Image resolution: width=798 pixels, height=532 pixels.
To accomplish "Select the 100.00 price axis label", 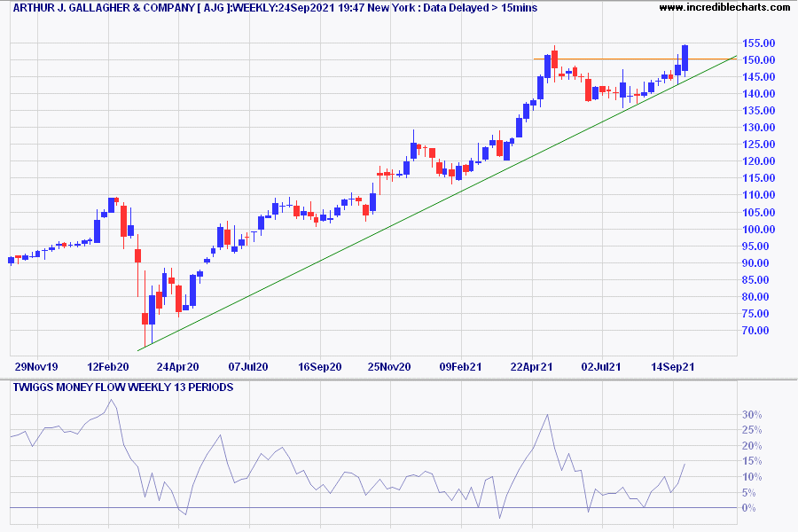I will click(x=759, y=229).
